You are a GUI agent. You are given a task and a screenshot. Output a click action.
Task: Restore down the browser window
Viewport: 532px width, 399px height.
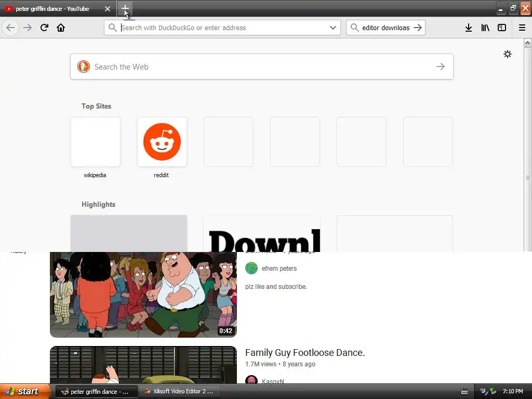pyautogui.click(x=513, y=8)
